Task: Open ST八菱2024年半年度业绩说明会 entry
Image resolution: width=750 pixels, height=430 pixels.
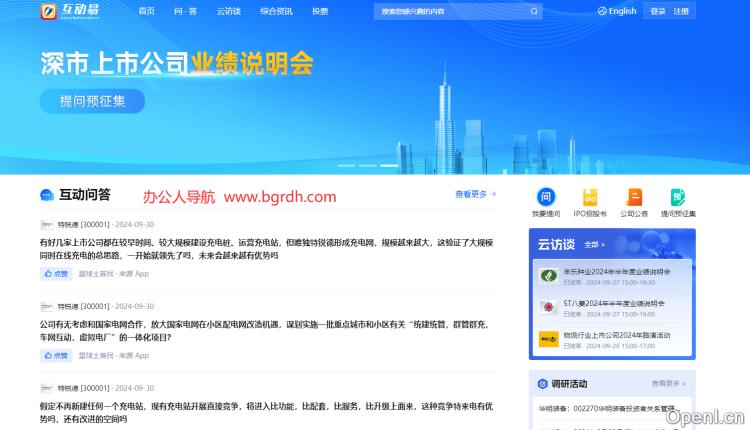Action: coord(614,303)
